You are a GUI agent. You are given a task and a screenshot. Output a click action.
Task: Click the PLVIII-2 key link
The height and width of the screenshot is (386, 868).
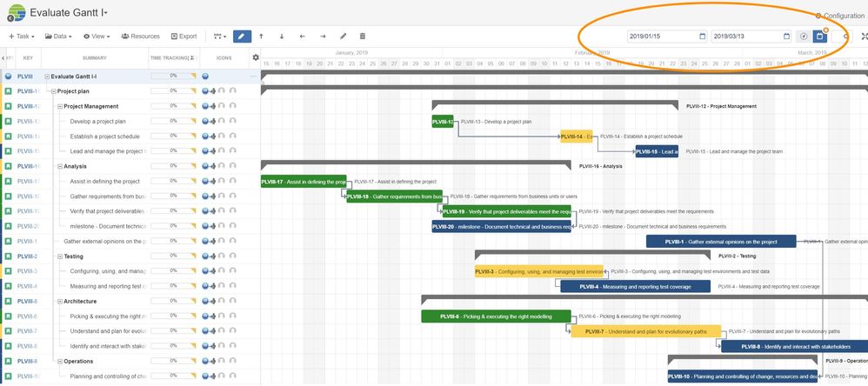point(27,256)
